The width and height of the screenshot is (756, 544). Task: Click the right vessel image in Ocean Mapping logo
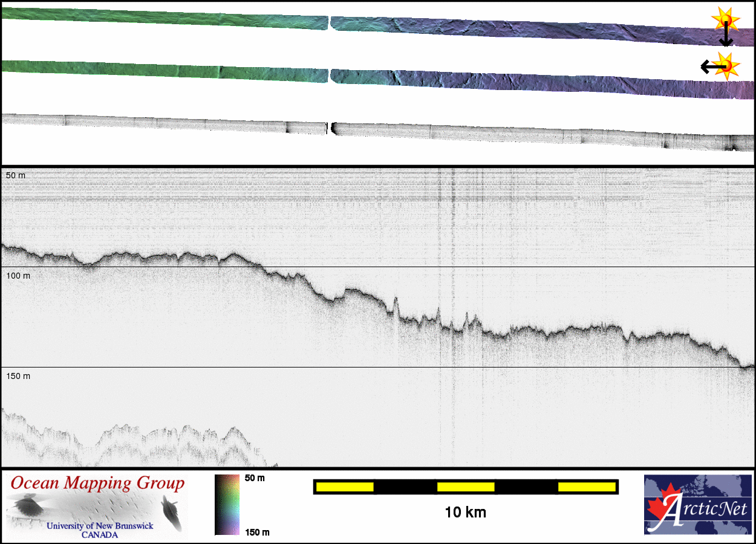coord(169,508)
